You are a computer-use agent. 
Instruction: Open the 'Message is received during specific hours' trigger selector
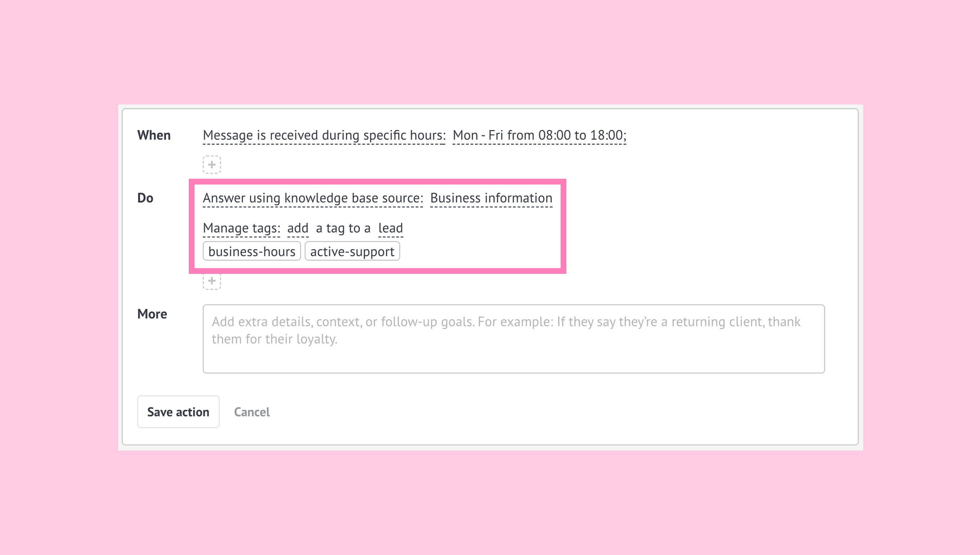[x=324, y=135]
